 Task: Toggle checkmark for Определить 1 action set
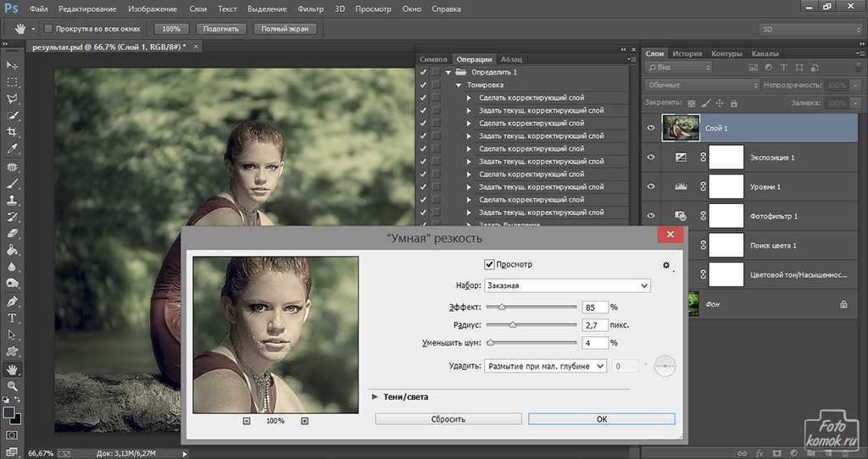click(x=424, y=72)
